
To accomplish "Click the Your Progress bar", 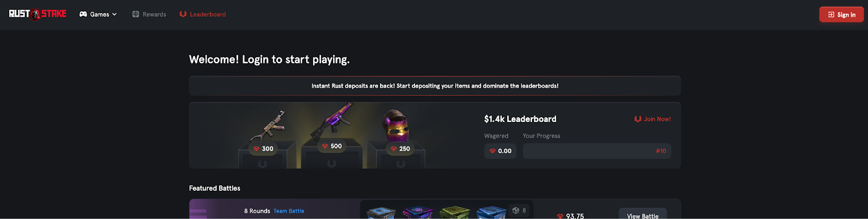I will [597, 151].
